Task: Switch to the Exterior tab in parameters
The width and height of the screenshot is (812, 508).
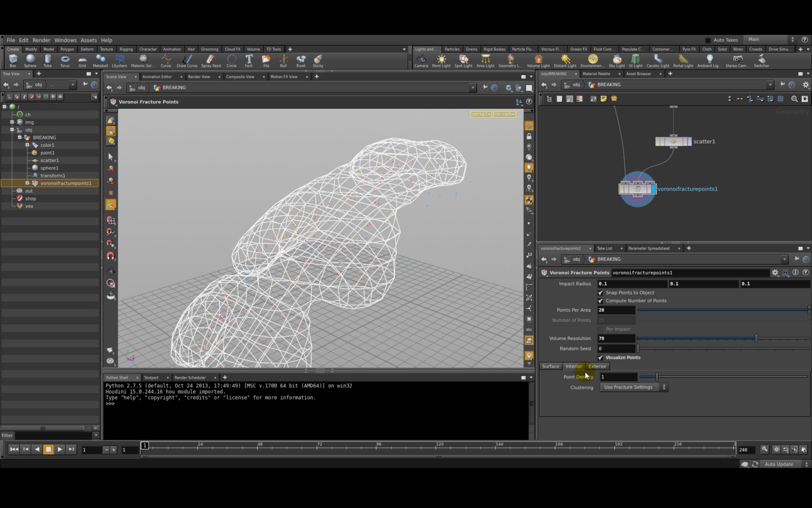Action: 598,366
